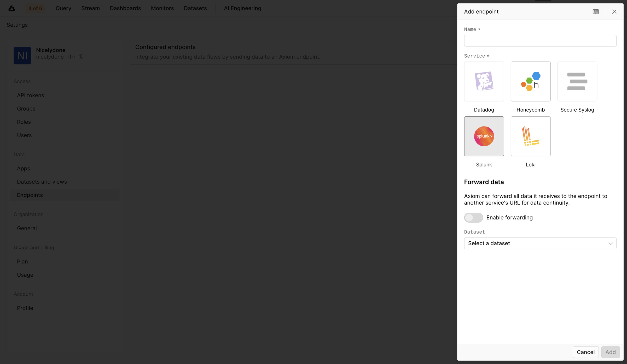
Task: Close the Add endpoint panel
Action: [614, 11]
